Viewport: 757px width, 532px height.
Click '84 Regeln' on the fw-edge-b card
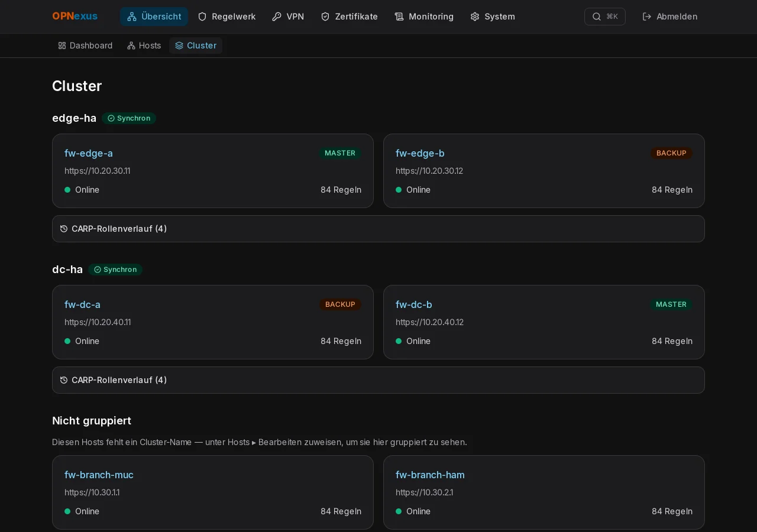pos(672,190)
